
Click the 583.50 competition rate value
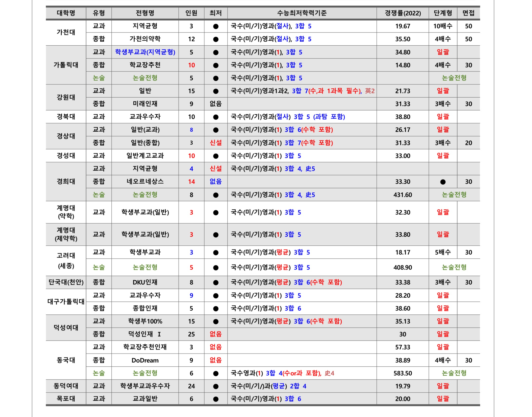(x=403, y=373)
